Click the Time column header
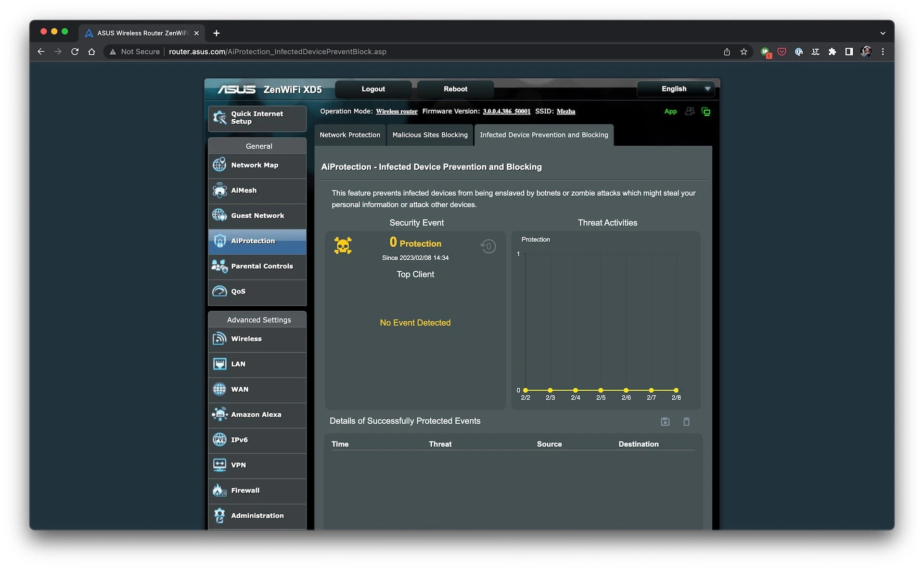The image size is (924, 569). tap(340, 444)
